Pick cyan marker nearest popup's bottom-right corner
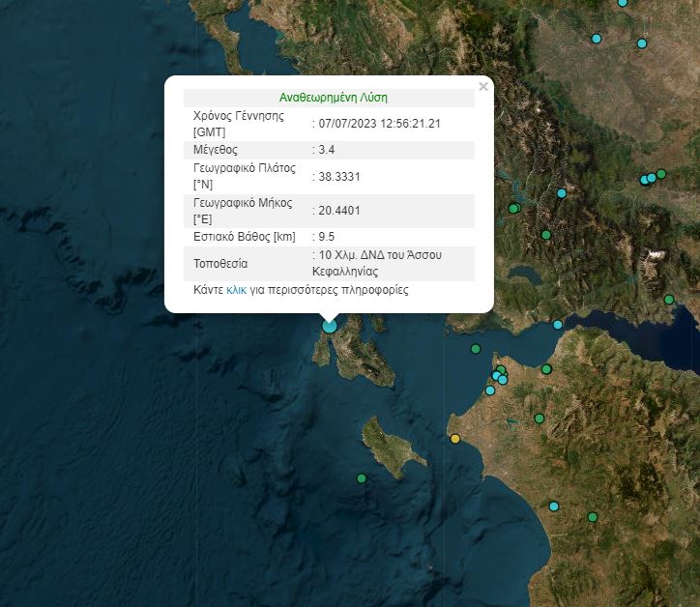 (x=558, y=326)
